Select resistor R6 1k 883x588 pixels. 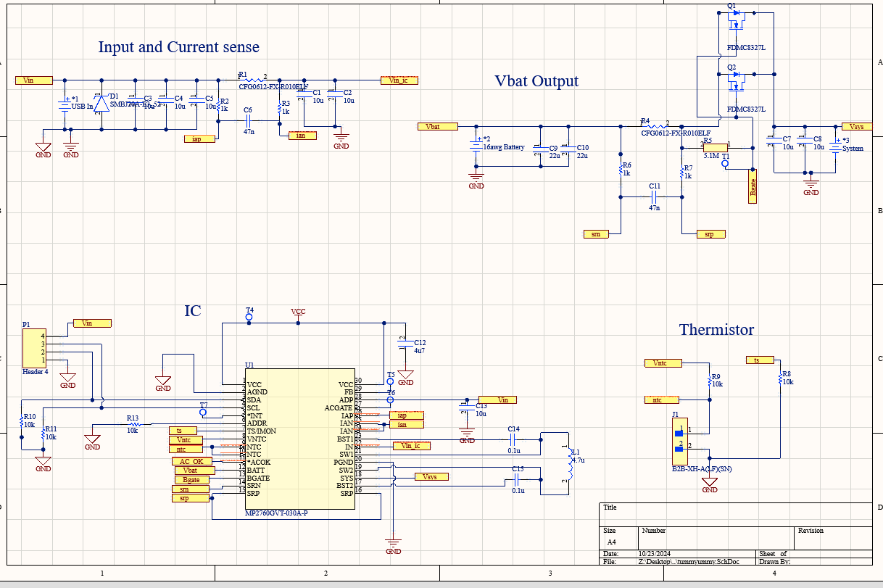pyautogui.click(x=621, y=170)
